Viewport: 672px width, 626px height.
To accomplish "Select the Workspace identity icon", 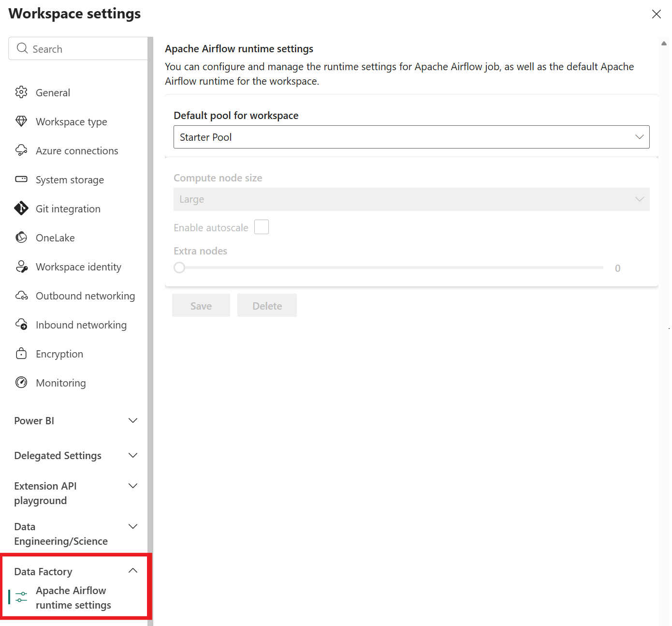I will click(x=21, y=267).
